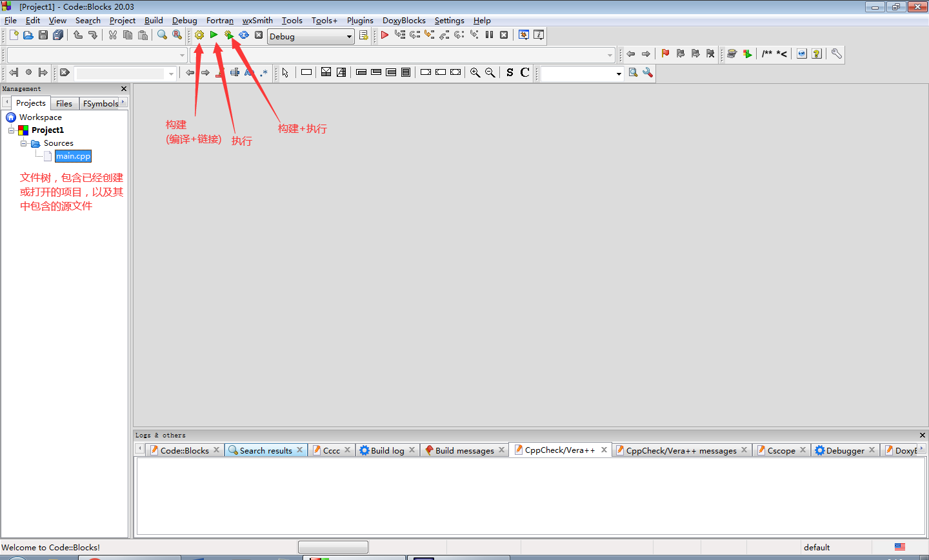
Task: Start the debugger with the red arrow icon
Action: tap(384, 35)
